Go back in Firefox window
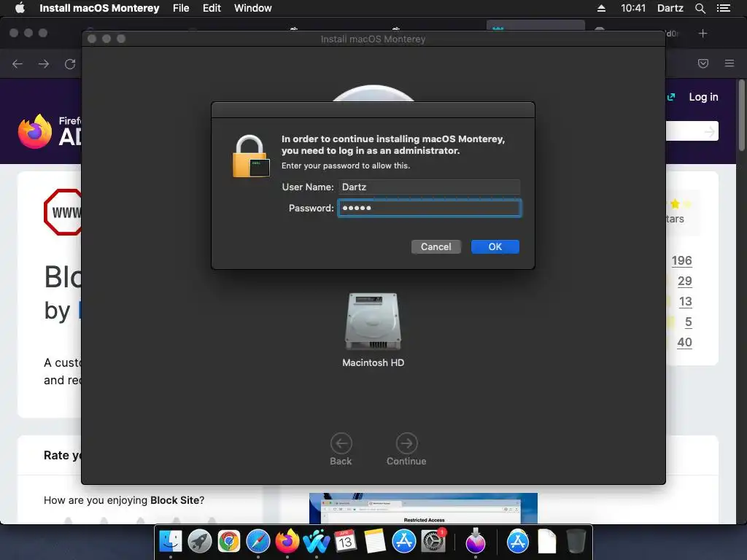The height and width of the screenshot is (560, 747). pyautogui.click(x=18, y=64)
